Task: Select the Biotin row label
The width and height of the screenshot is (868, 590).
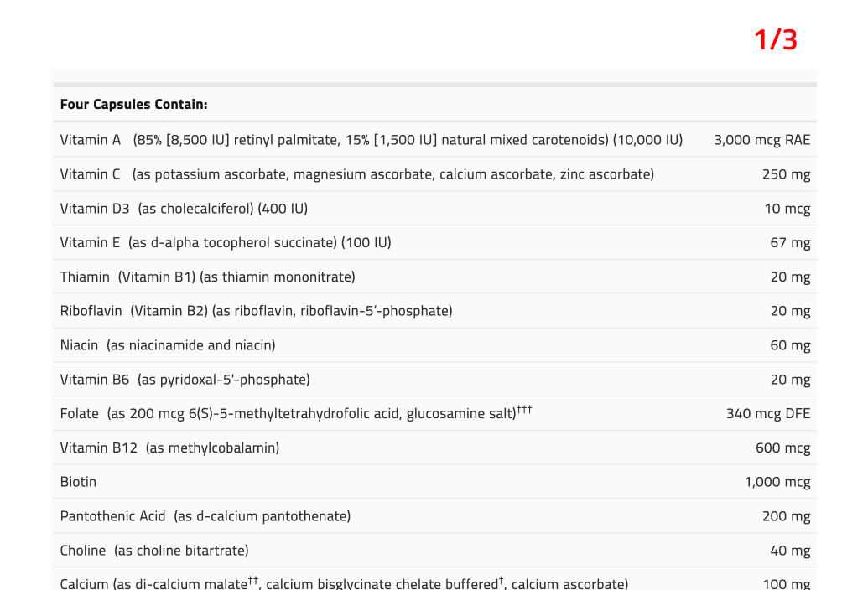Action: tap(78, 482)
